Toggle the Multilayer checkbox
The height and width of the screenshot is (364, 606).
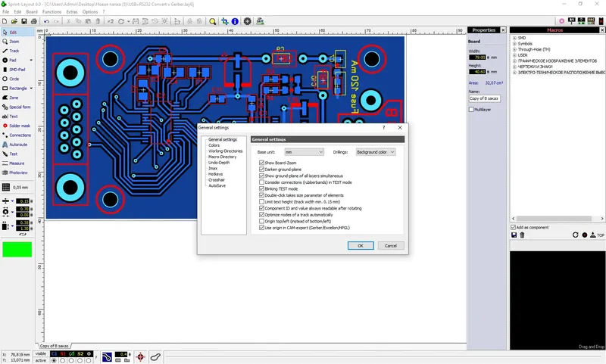(471, 110)
